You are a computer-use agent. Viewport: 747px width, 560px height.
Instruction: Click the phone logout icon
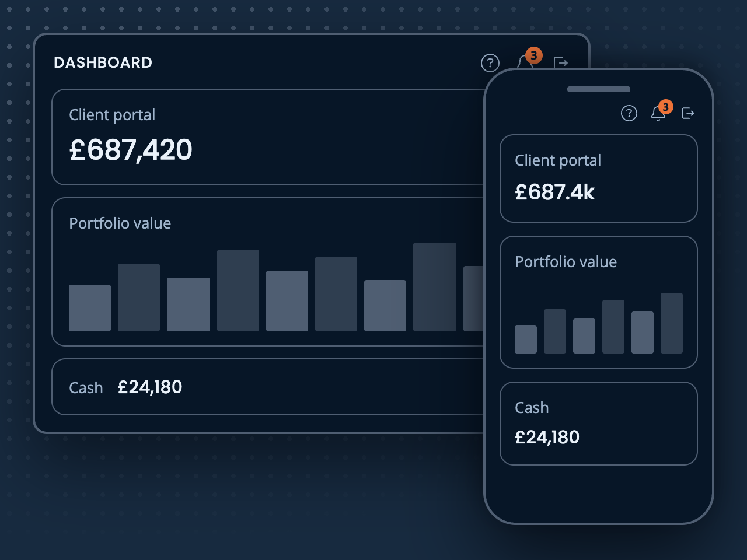click(688, 113)
